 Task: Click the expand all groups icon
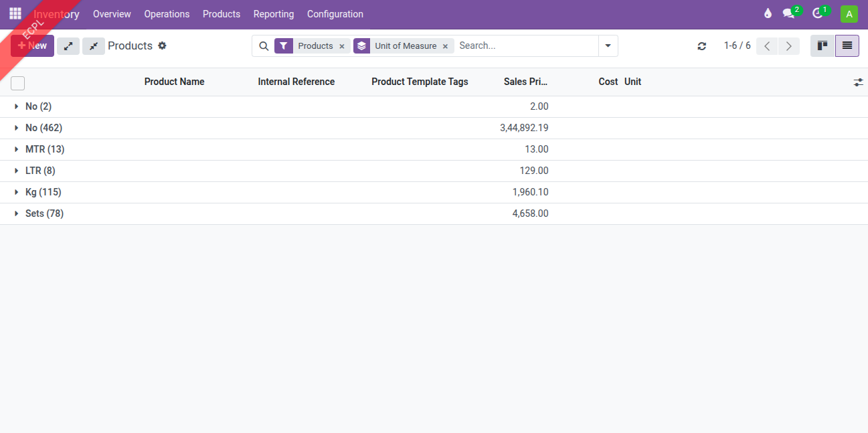(x=68, y=46)
